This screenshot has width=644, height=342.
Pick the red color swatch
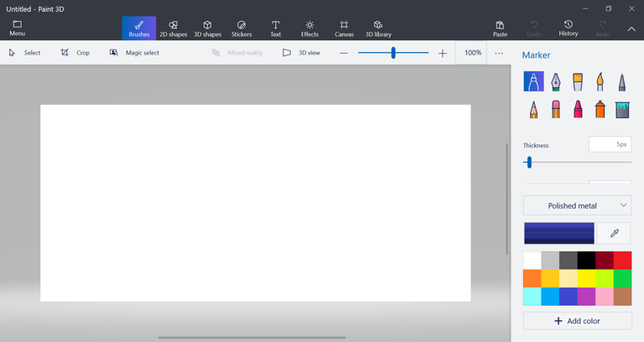point(622,260)
